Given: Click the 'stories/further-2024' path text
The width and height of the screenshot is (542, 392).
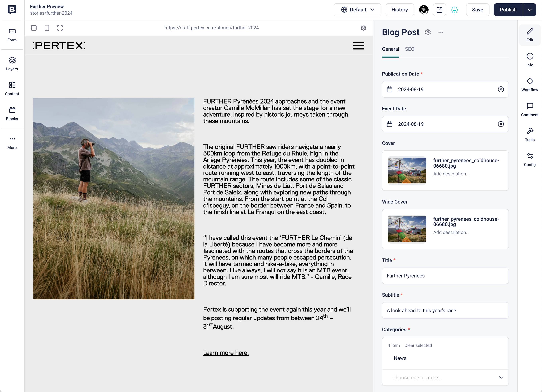Looking at the screenshot, I should point(51,13).
